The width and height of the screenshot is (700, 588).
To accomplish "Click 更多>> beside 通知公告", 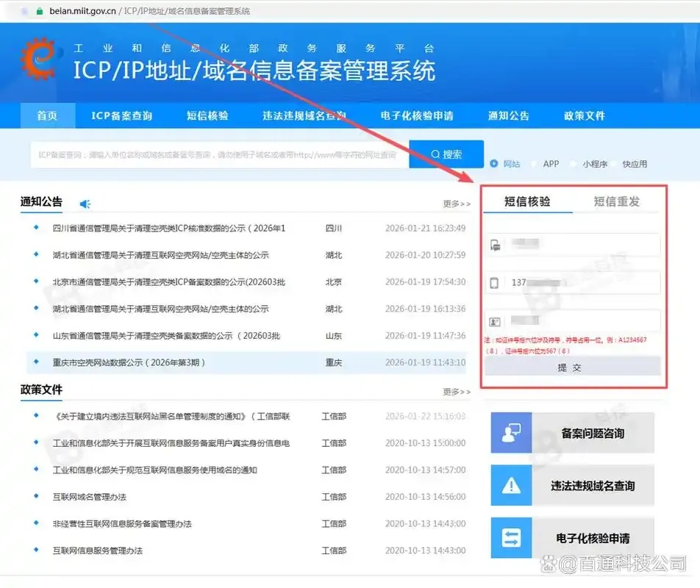I will 457,204.
